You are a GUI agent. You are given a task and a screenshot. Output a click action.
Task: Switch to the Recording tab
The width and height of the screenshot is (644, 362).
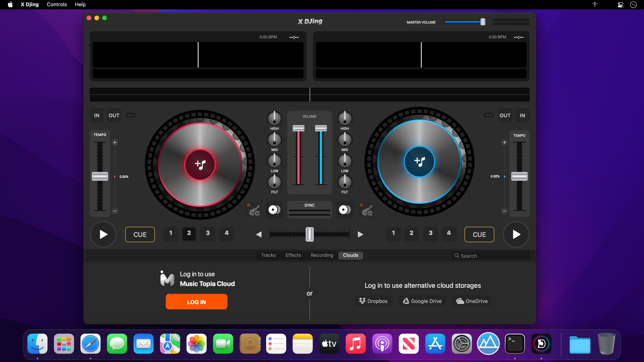322,255
